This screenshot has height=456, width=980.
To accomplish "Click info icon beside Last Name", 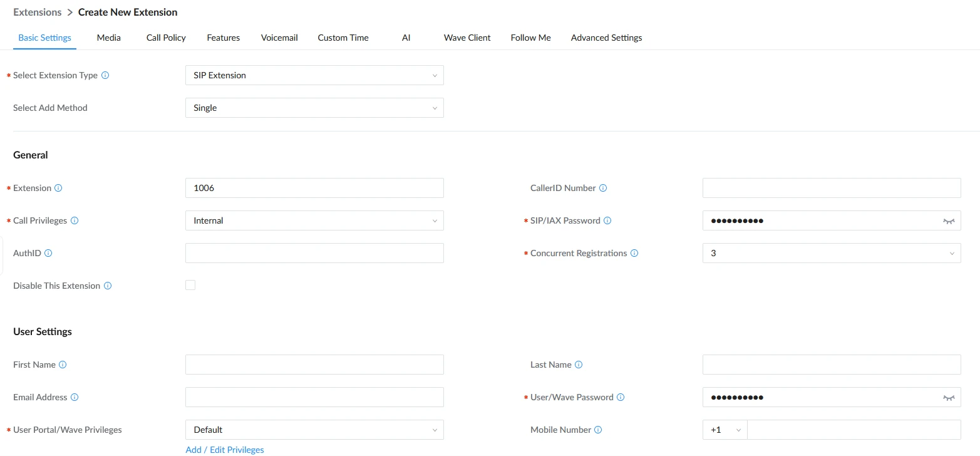I will 579,365.
